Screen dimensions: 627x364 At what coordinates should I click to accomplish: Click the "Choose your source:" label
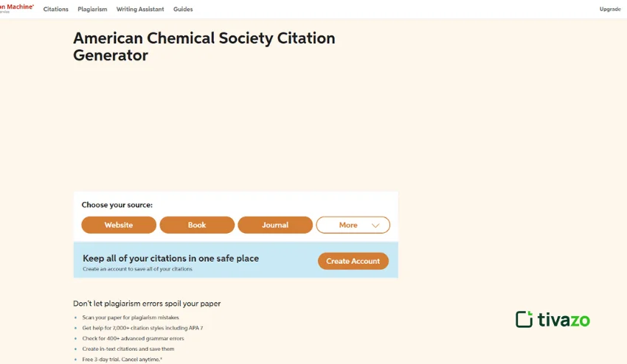coord(117,205)
